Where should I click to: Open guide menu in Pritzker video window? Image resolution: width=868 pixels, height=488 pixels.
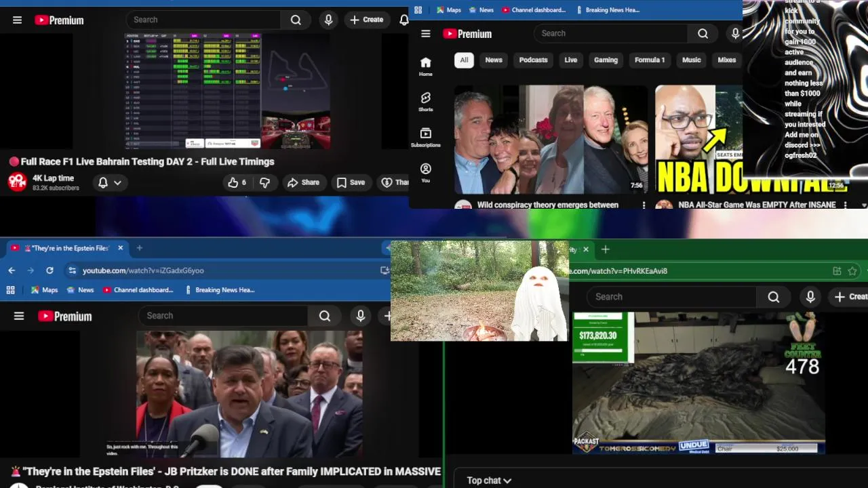point(19,316)
